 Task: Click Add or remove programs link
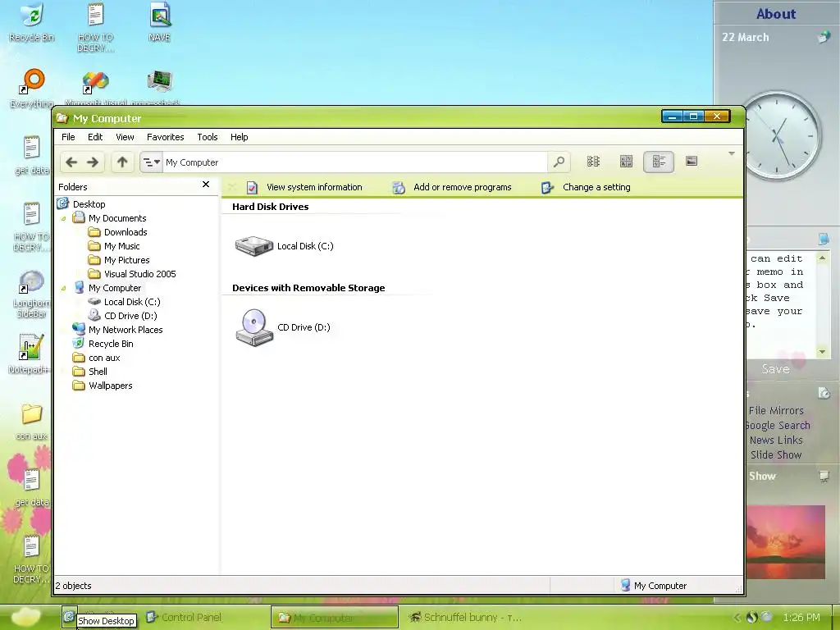click(463, 187)
